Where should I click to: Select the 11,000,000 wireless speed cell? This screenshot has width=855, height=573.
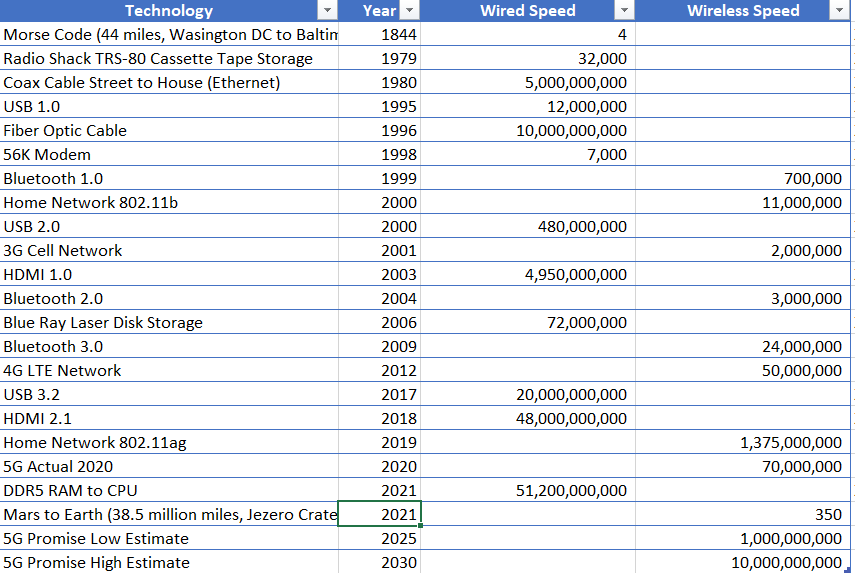[x=743, y=202]
